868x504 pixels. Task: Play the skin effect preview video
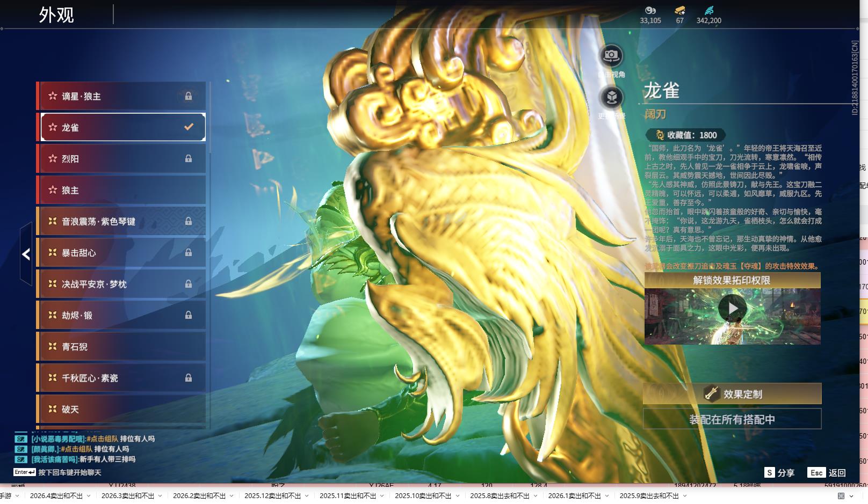point(732,309)
